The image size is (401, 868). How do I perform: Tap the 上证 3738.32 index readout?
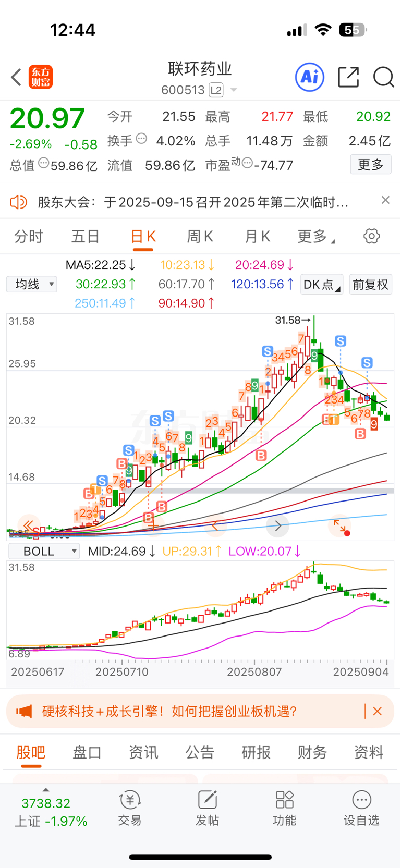coord(50,812)
